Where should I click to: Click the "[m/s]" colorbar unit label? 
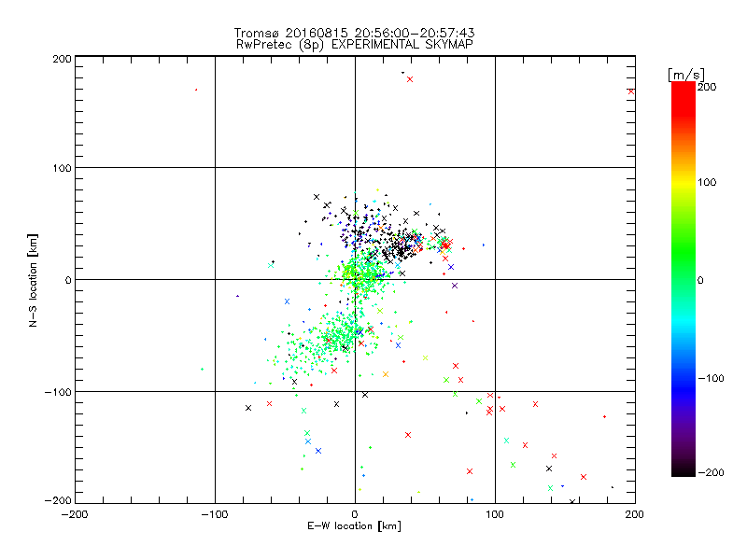pos(686,75)
